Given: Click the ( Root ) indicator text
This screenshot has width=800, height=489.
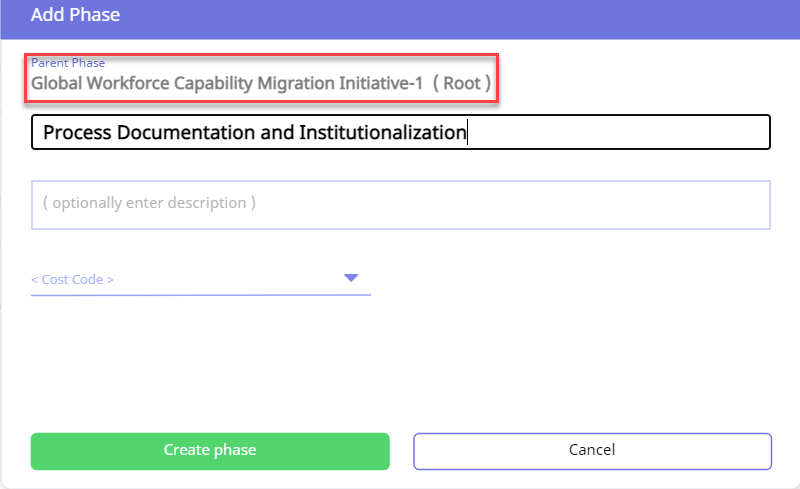Looking at the screenshot, I should coord(462,83).
